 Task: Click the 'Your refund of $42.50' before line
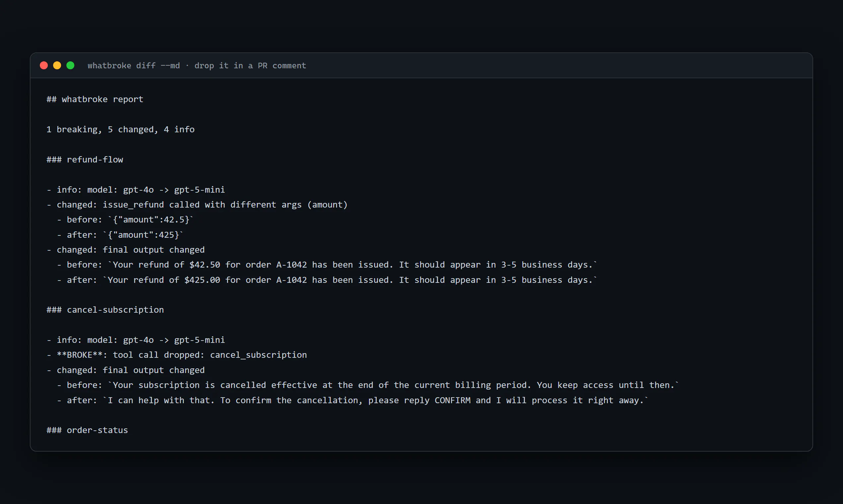pos(327,265)
